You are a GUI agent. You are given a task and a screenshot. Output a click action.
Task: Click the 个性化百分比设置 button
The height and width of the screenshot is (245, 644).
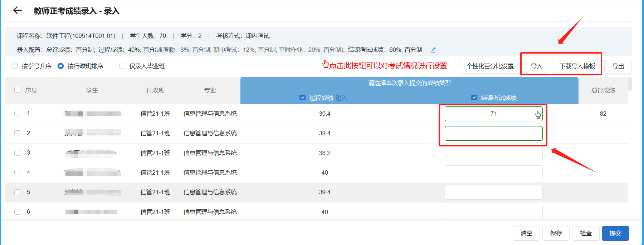pyautogui.click(x=490, y=66)
